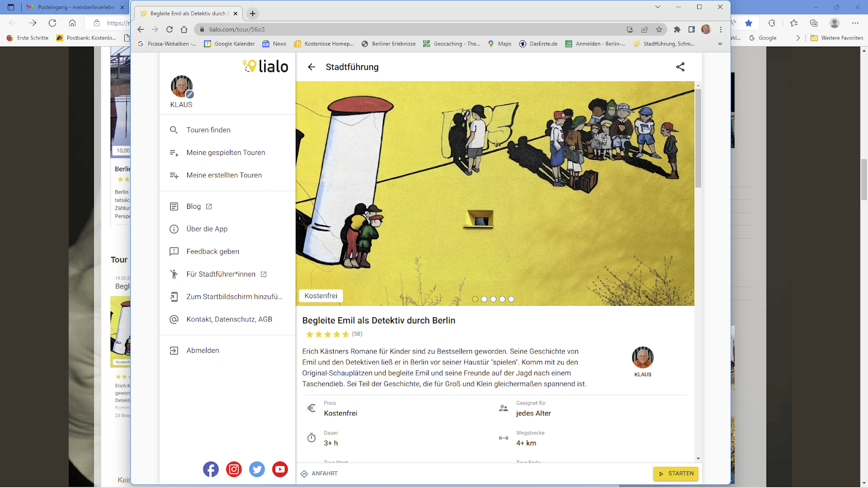Open Kontakt, Datenschutz, AGB
868x488 pixels.
click(x=227, y=319)
